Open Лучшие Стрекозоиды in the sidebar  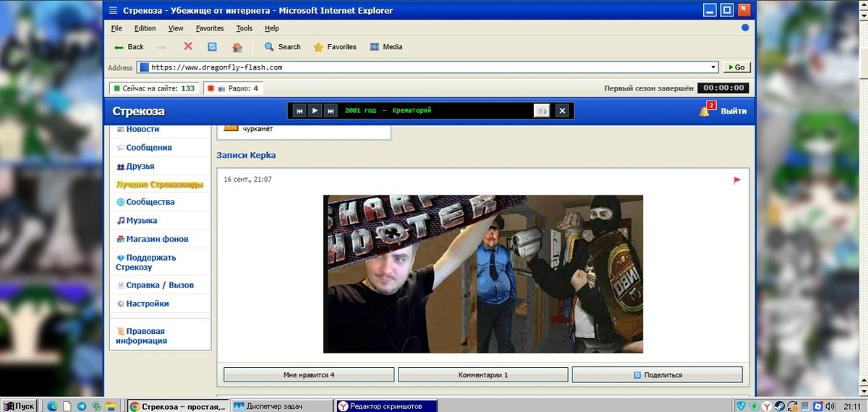(159, 184)
